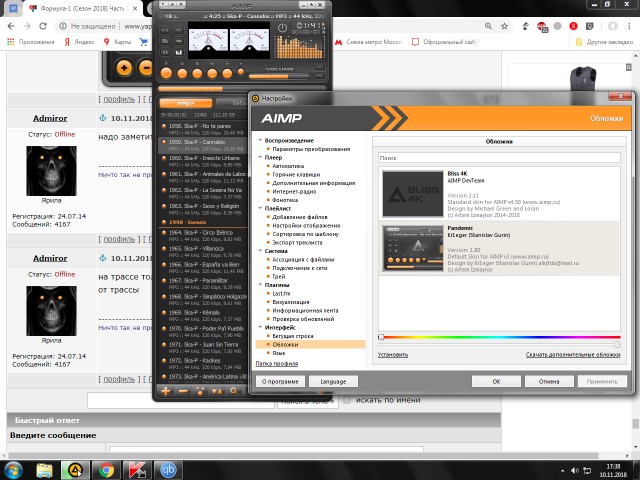Select Язык in settings tree
The image size is (640, 480).
click(279, 353)
